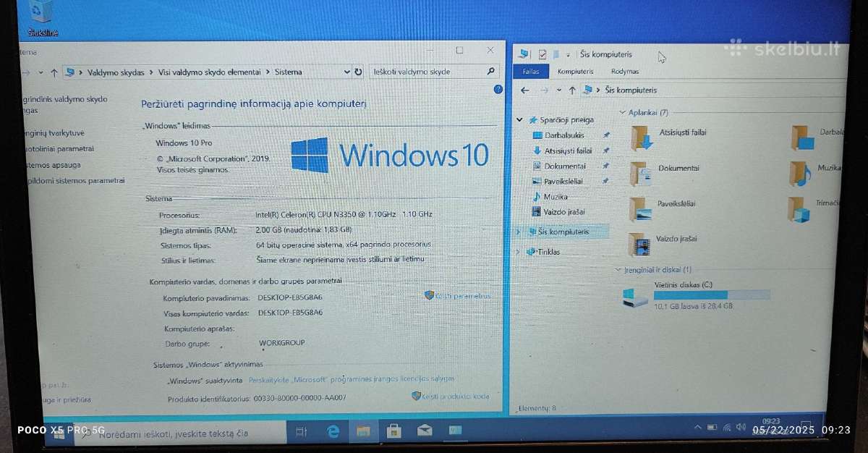
Task: Click the search magnifier in Valdymo skydas search box
Action: (x=491, y=71)
